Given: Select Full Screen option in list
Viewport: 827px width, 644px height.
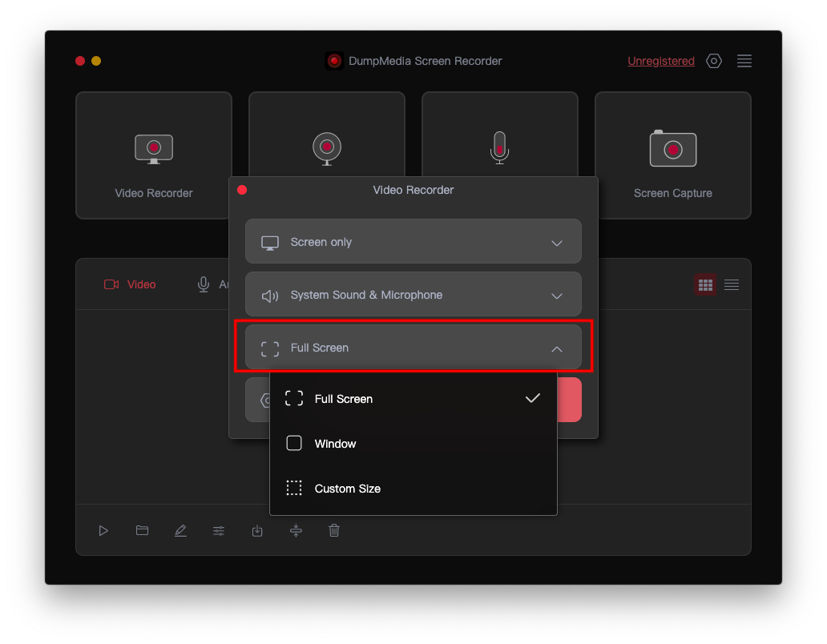Looking at the screenshot, I should (x=413, y=399).
